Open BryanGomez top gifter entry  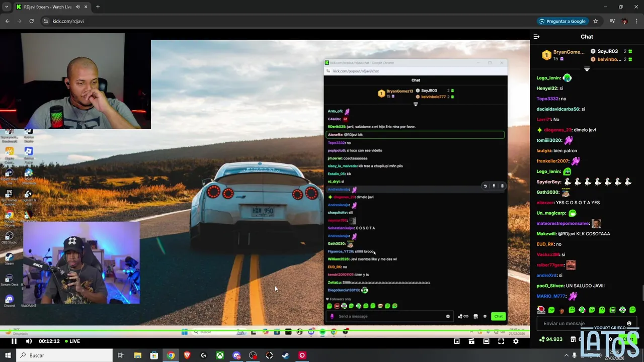click(x=563, y=55)
